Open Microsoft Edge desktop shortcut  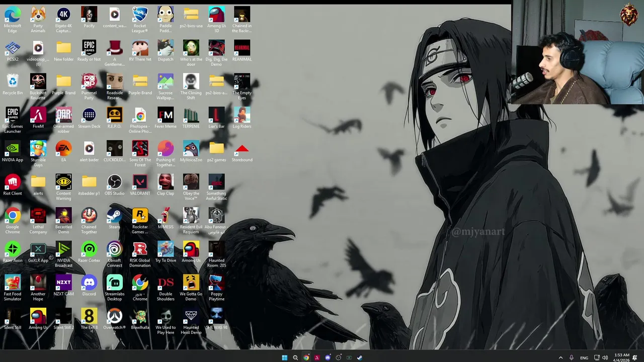pos(13,20)
